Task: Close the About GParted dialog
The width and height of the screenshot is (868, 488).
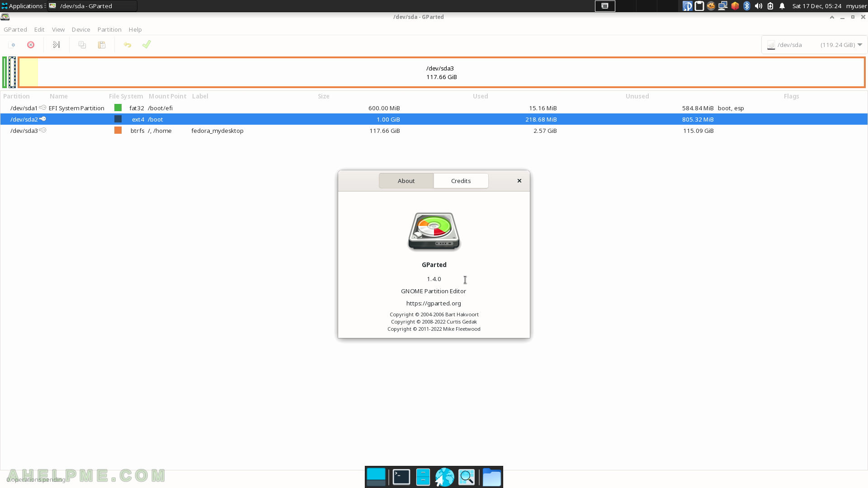Action: (x=519, y=181)
